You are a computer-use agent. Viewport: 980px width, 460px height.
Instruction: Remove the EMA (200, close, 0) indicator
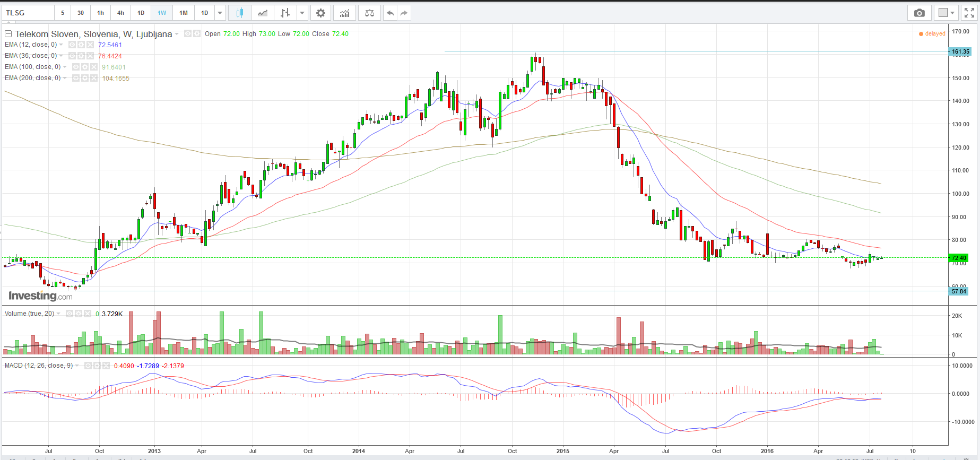94,78
